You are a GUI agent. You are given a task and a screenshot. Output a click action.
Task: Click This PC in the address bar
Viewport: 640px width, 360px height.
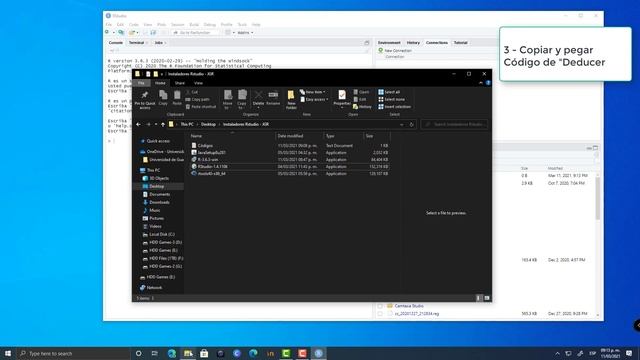(x=187, y=124)
